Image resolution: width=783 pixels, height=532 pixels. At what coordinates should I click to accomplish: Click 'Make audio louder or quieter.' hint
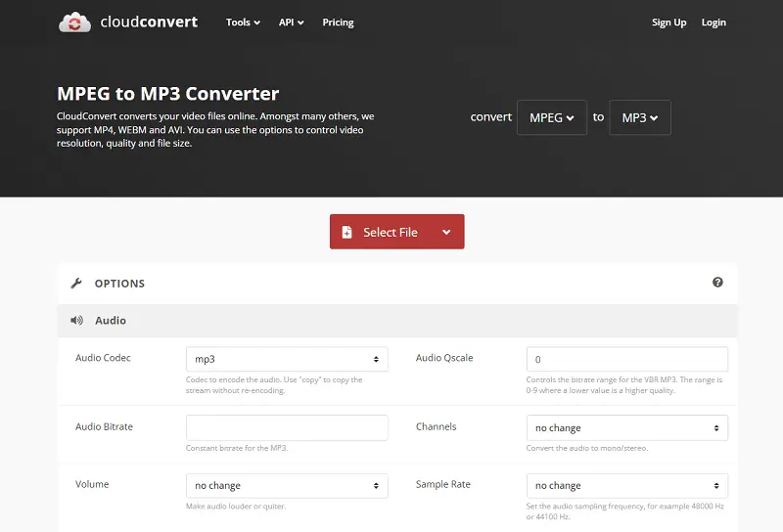[x=236, y=506]
